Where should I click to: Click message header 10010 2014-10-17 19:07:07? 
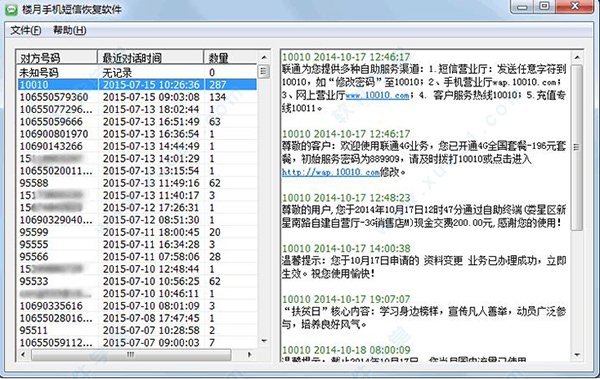pyautogui.click(x=346, y=299)
